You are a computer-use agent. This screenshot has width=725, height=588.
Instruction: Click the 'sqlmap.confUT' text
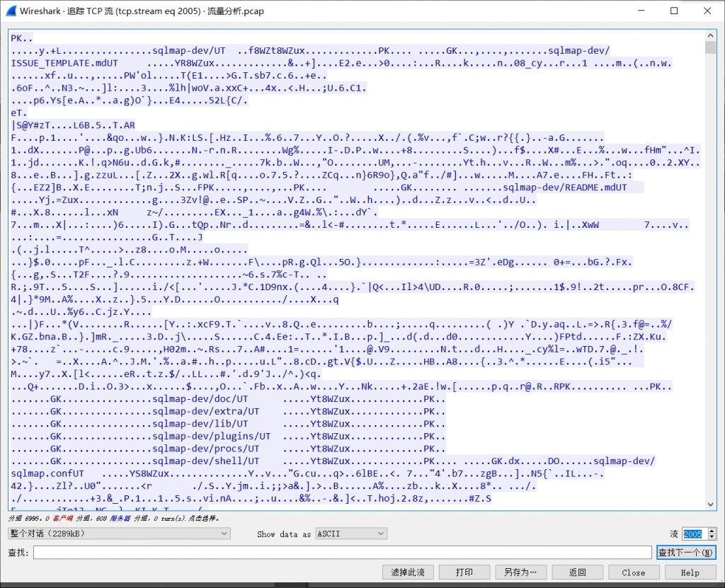[47, 474]
